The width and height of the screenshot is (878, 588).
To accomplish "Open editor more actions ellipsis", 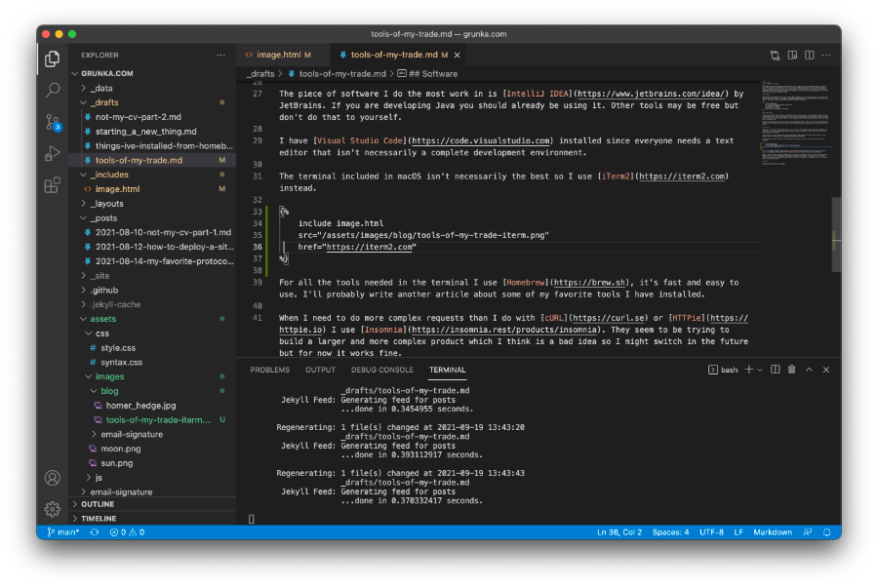I will pyautogui.click(x=826, y=55).
